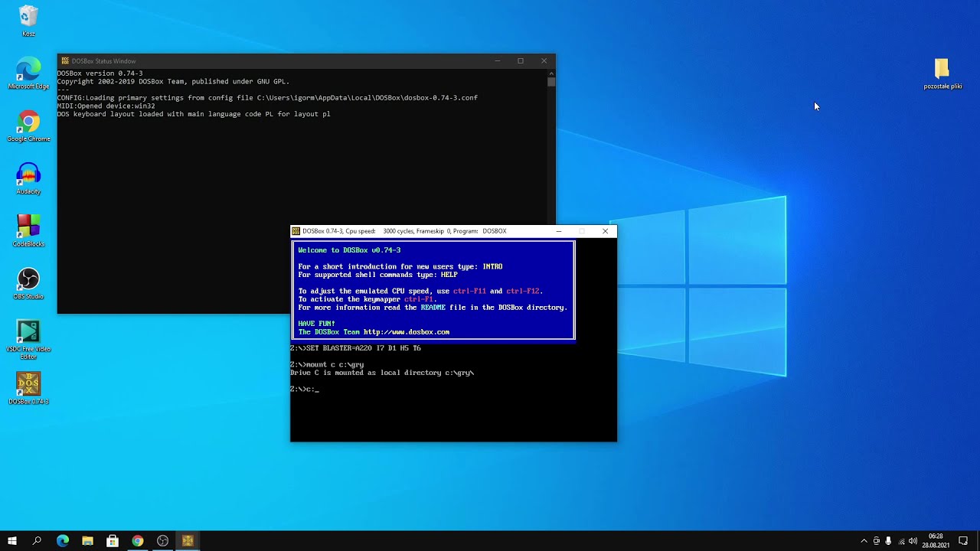Launch CodeBlocks desktop shortcut

click(28, 231)
